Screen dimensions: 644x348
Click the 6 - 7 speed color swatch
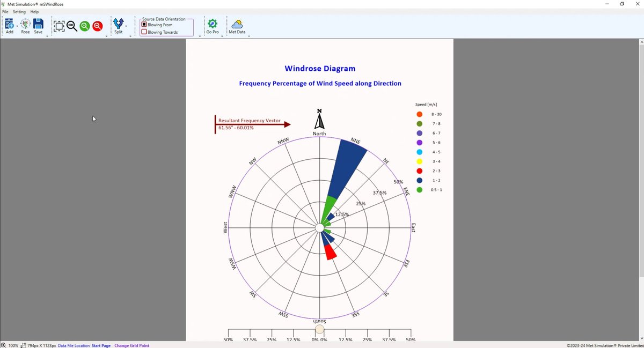click(419, 133)
